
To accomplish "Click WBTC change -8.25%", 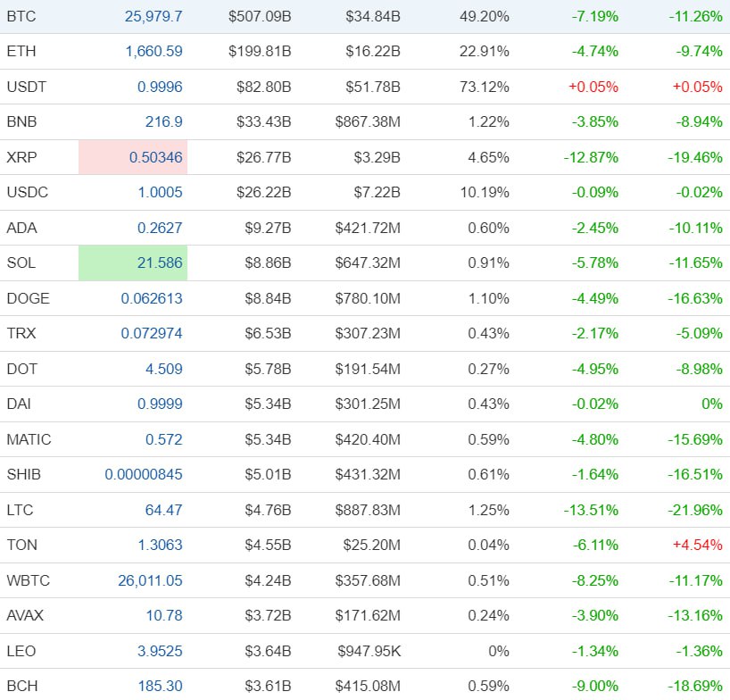I will point(595,580).
